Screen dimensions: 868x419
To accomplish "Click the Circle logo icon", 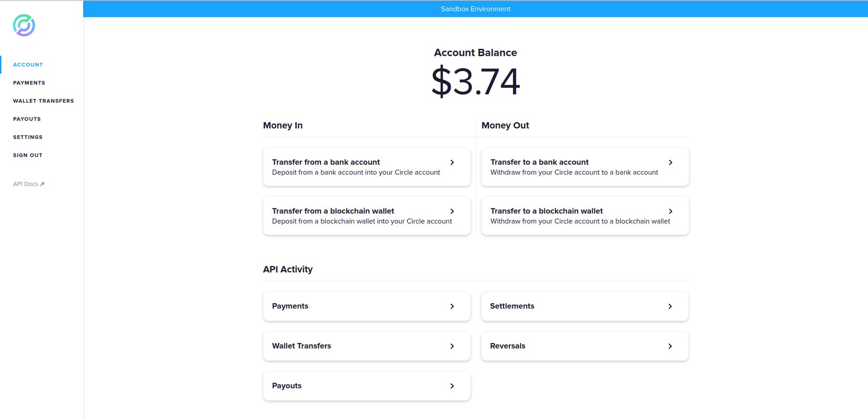I will coord(24,25).
